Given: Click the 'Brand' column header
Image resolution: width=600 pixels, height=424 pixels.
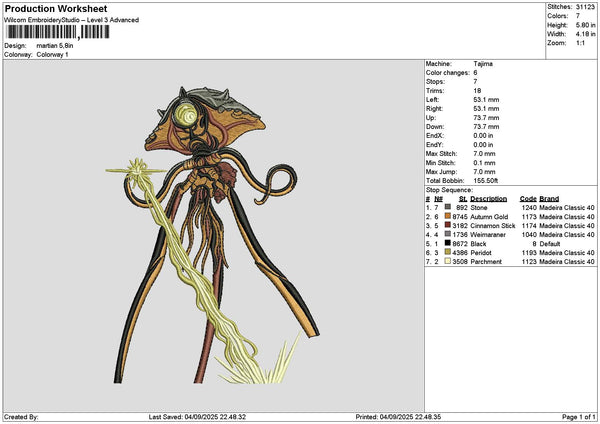Looking at the screenshot, I should (x=549, y=199).
